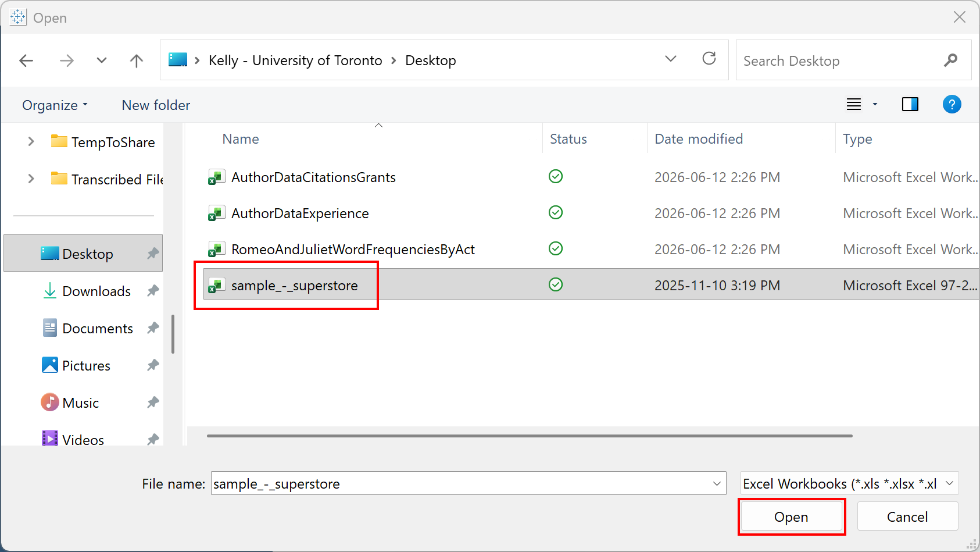This screenshot has height=552, width=980.
Task: Click the computer icon in the address bar
Action: (178, 60)
